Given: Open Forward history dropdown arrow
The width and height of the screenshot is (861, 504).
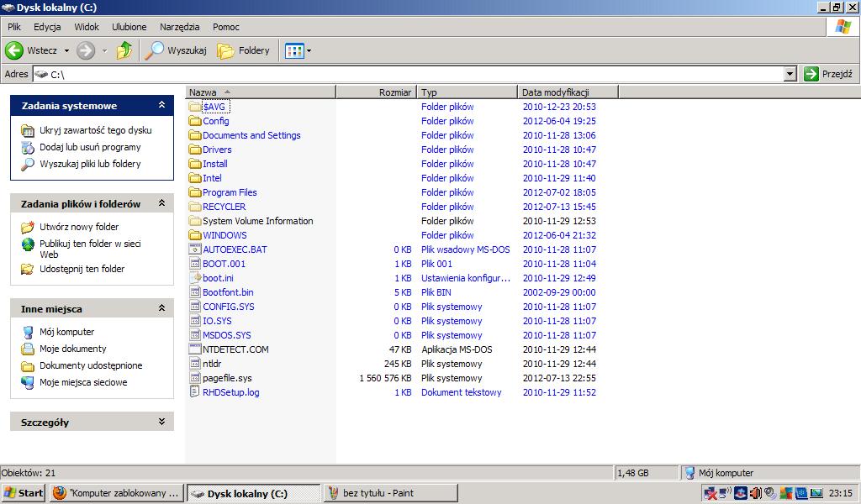Looking at the screenshot, I should (x=104, y=51).
